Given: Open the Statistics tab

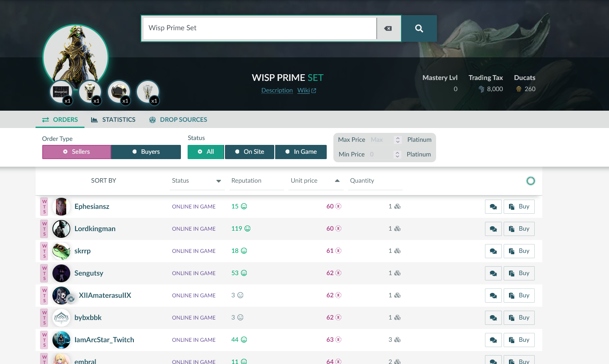Looking at the screenshot, I should coord(113,120).
